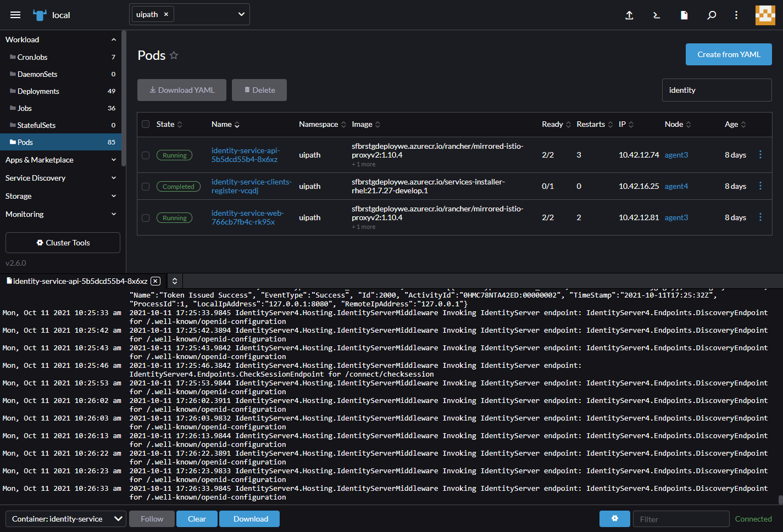Open the identity-service-clients-register-vcqdj pod link

point(251,186)
